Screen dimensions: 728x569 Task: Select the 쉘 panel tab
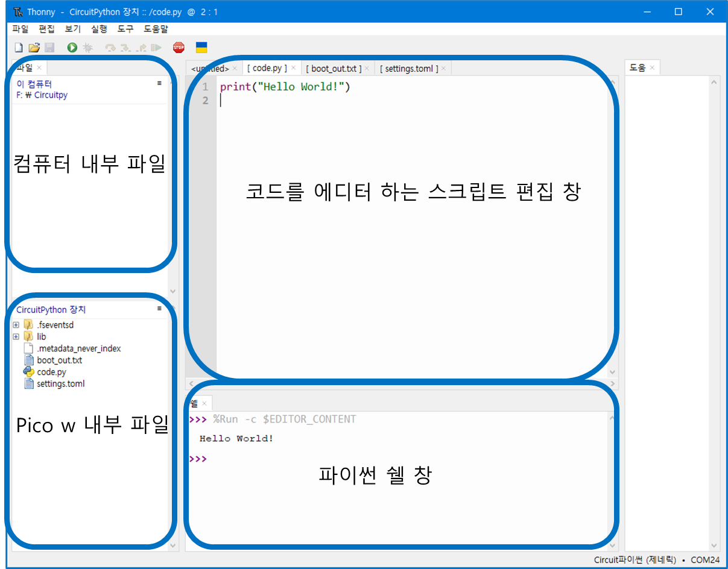[x=194, y=403]
